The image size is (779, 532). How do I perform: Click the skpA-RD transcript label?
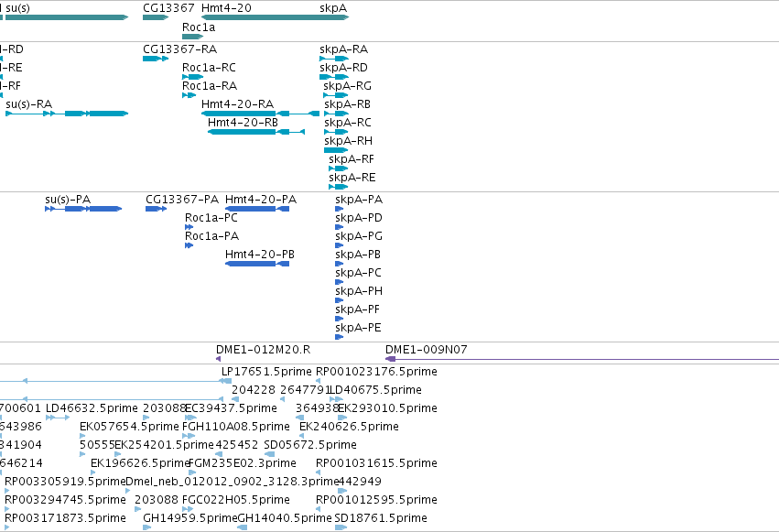[x=344, y=68]
